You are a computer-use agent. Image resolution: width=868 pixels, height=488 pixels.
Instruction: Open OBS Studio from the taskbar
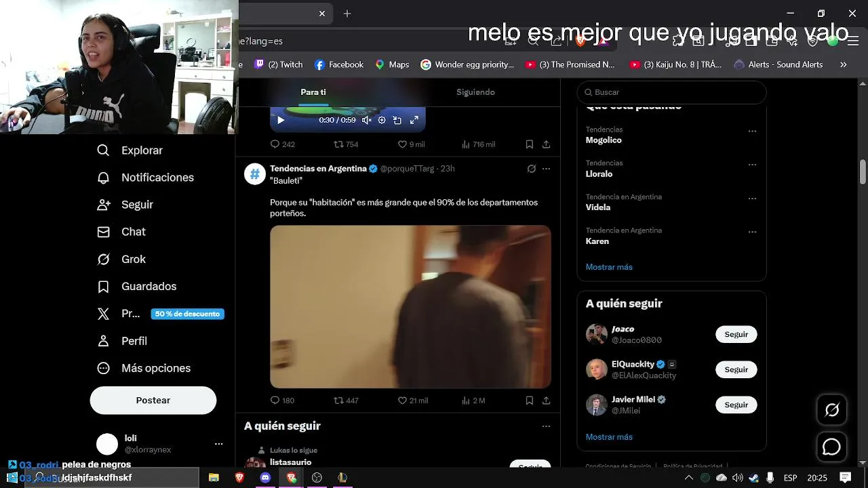317,478
